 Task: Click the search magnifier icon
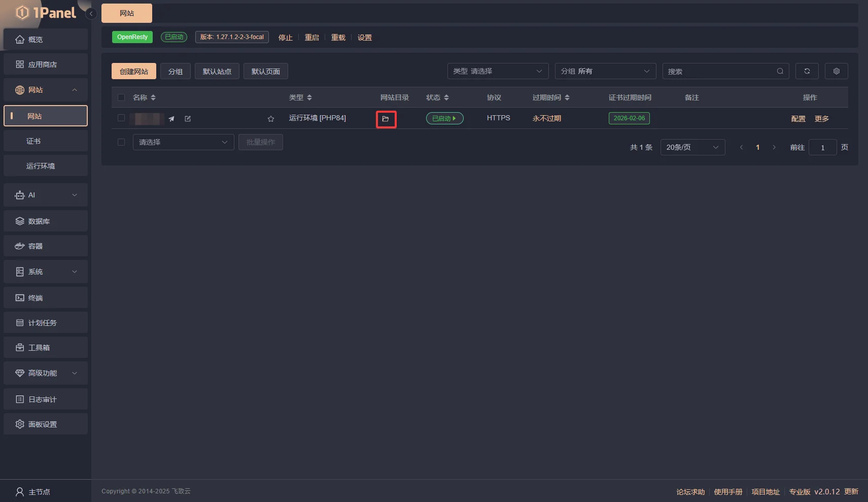tap(780, 71)
